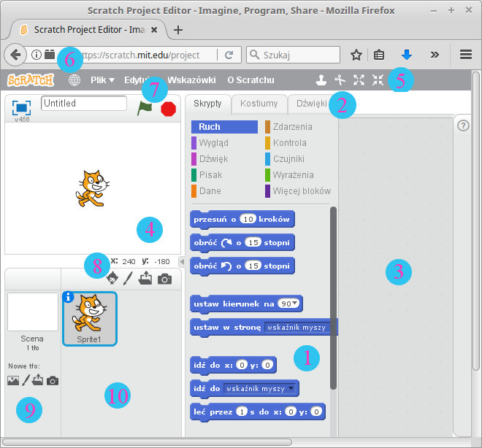Select the grow sprite tool
The image size is (482, 448).
click(359, 80)
